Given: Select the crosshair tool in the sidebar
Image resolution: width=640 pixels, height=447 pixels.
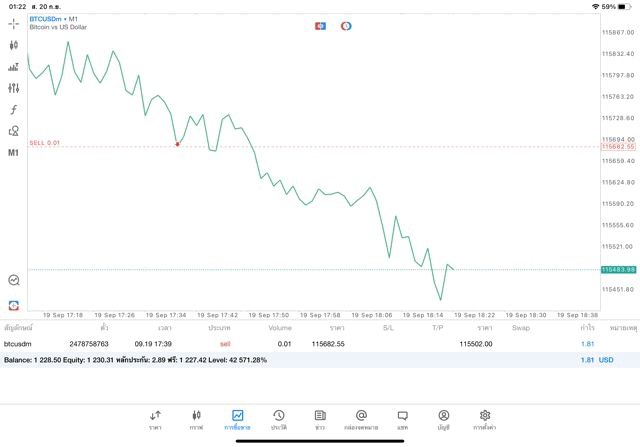Looking at the screenshot, I should pos(13,23).
